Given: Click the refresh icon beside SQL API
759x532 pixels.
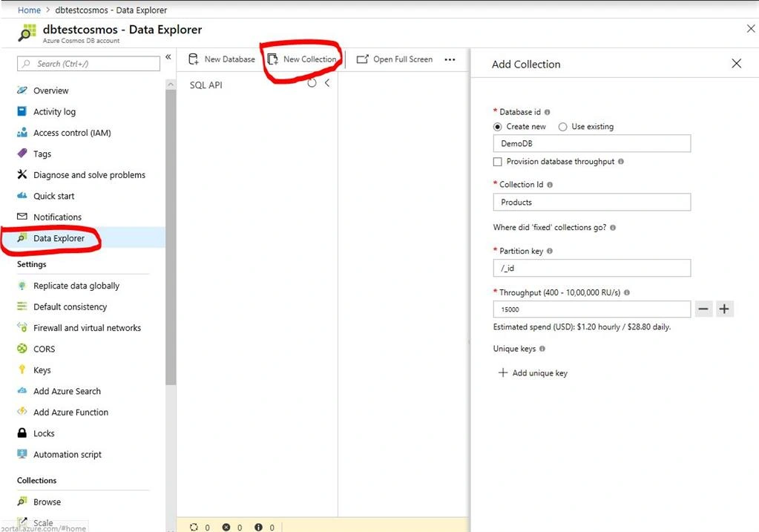Looking at the screenshot, I should click(312, 83).
